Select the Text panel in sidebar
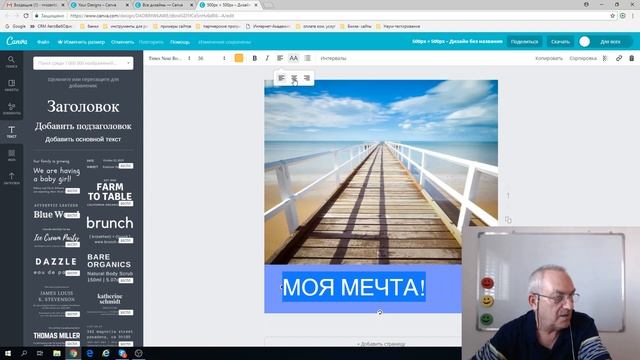 [11, 132]
